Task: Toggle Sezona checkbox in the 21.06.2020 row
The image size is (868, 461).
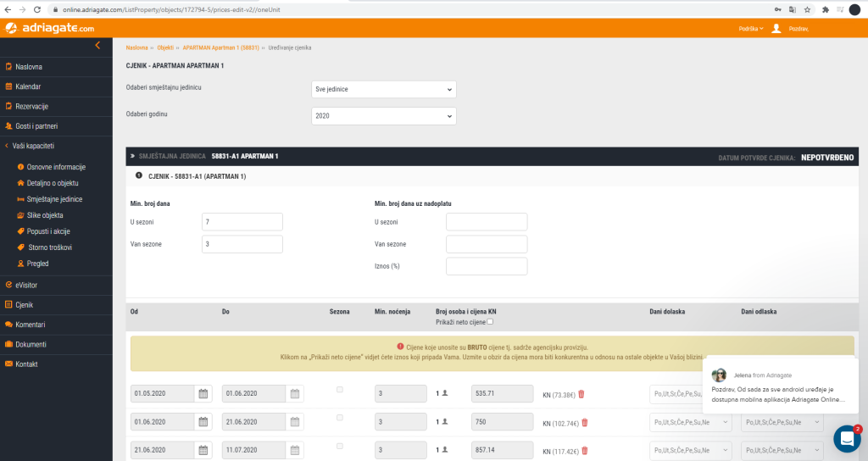Action: tap(340, 447)
